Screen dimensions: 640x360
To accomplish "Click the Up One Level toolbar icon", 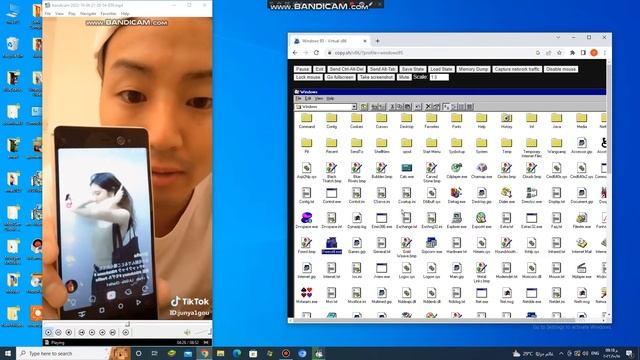I will tap(364, 107).
